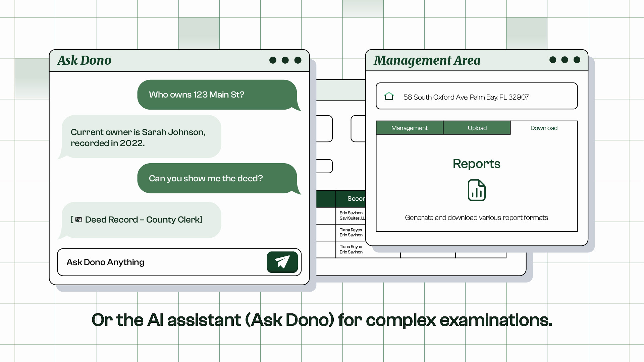Select "Can you show me the deed?" bubble
Image resolution: width=644 pixels, height=362 pixels.
217,178
